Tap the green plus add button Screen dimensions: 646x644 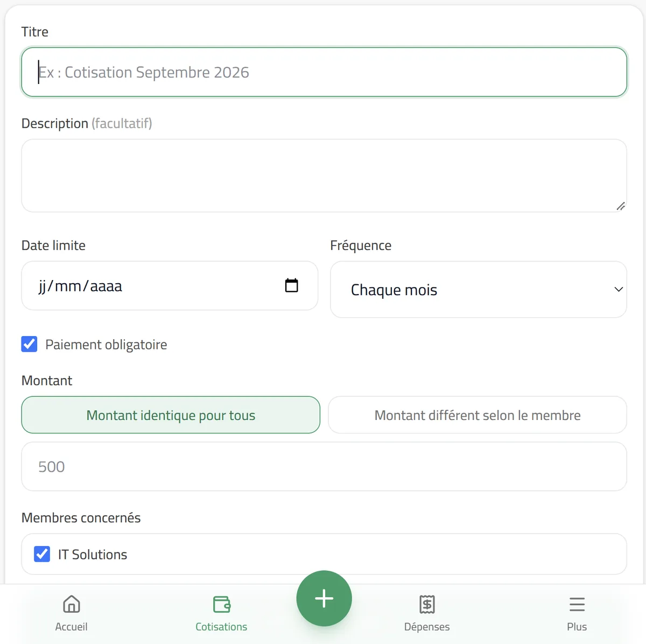(324, 598)
